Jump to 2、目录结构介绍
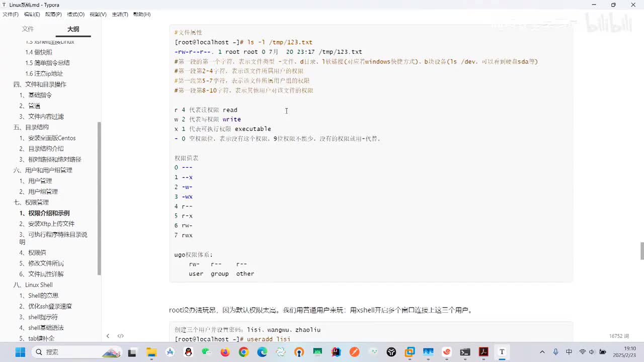 click(41, 149)
